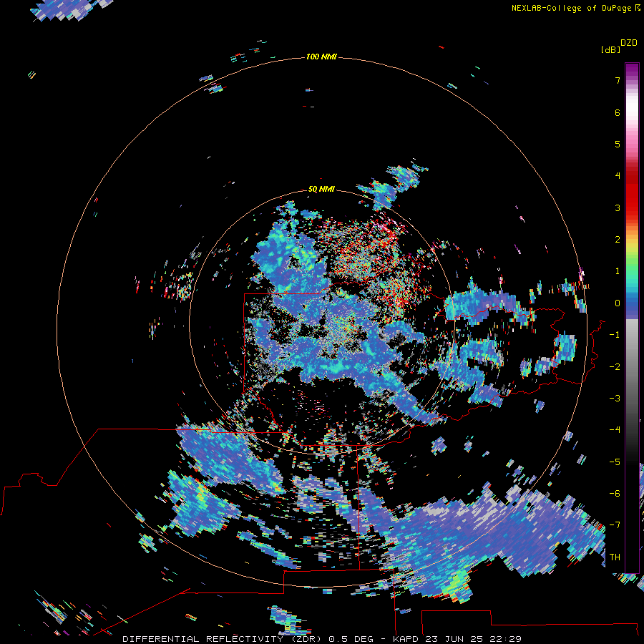Click the [dB] unit label
The height and width of the screenshot is (644, 644).
pos(611,49)
